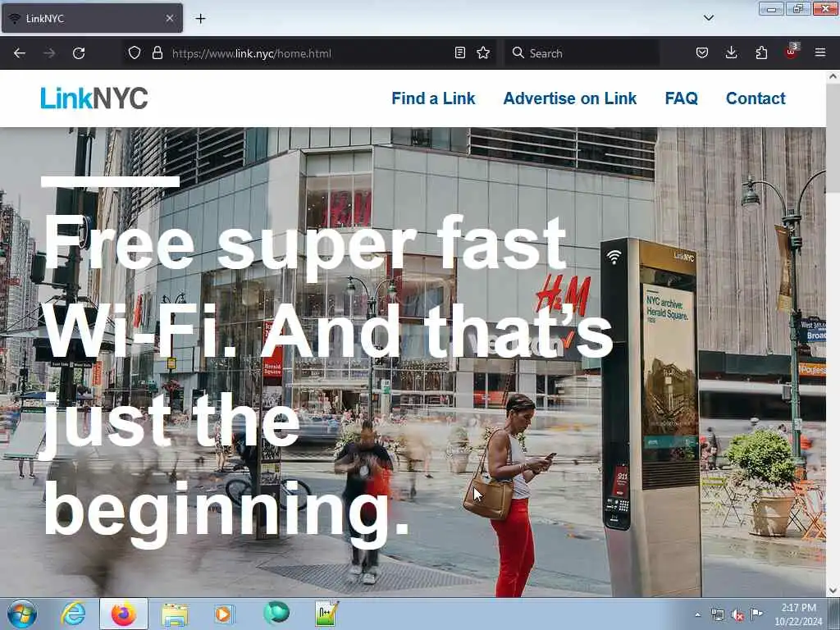Select the LinkNYC browser tab
This screenshot has width=840, height=630.
click(x=92, y=18)
